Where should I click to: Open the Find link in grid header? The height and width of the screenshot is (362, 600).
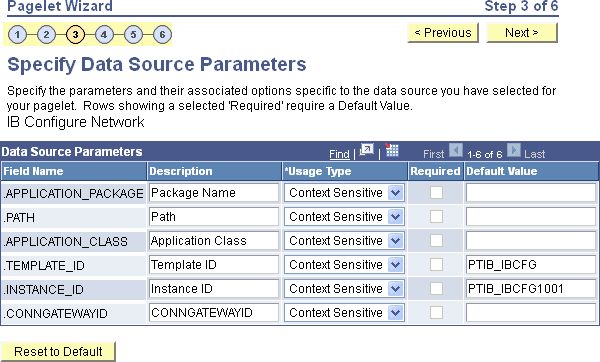(x=339, y=154)
